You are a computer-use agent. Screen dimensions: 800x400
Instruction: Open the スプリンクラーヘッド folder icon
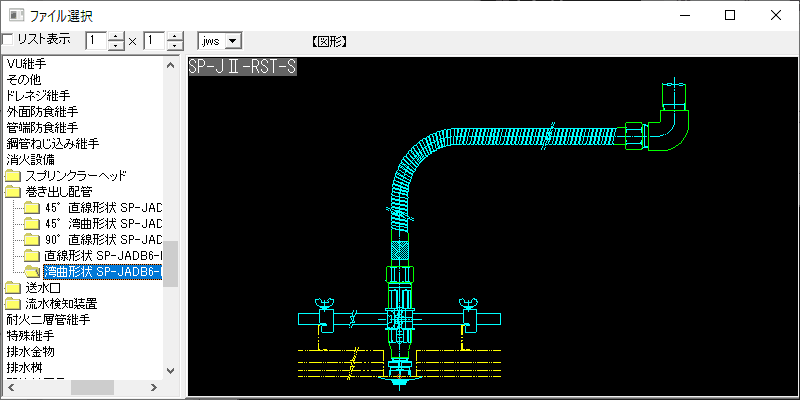[13, 175]
